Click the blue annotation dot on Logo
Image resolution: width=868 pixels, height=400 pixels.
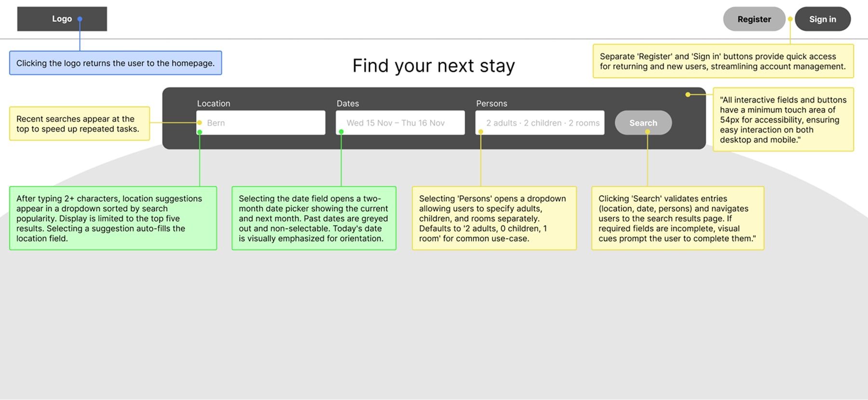tap(80, 19)
